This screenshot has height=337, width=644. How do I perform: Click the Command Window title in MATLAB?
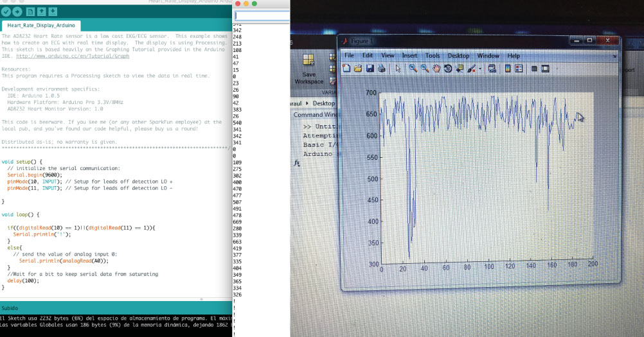click(315, 115)
